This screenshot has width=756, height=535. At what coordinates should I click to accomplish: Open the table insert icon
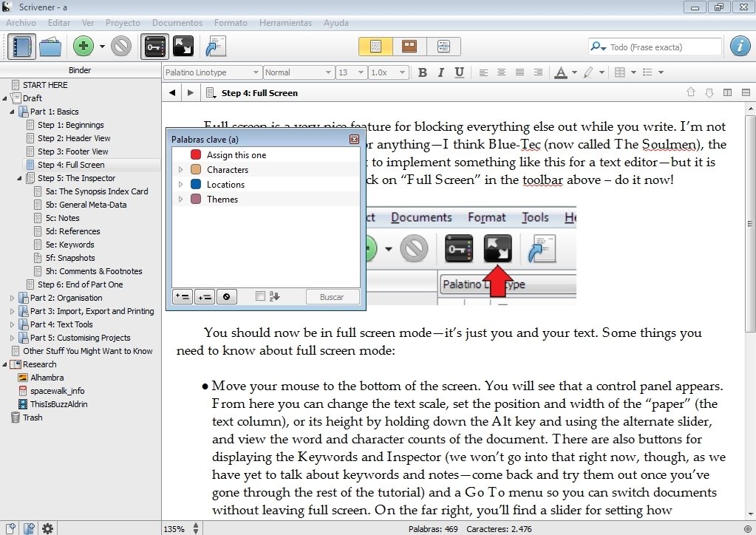coord(620,72)
